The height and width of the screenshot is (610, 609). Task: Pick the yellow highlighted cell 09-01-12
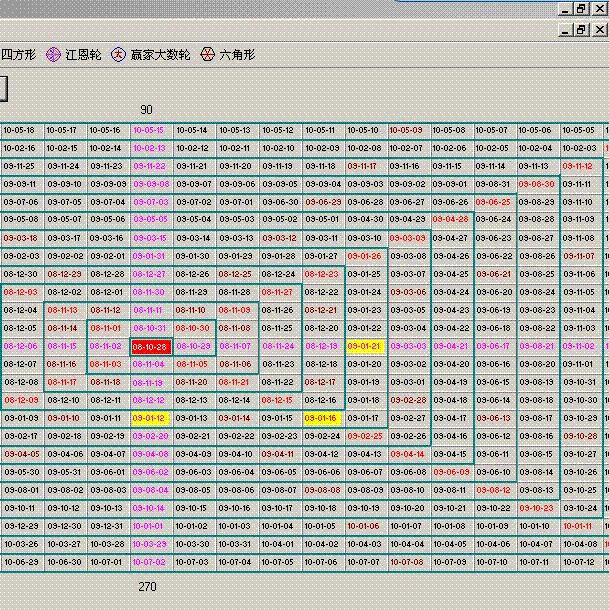tap(149, 419)
